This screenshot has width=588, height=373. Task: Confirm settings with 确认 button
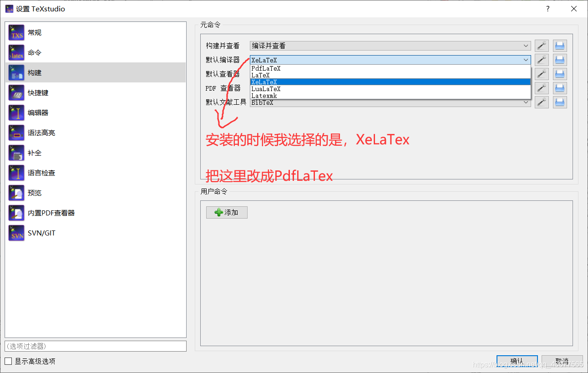[517, 361]
